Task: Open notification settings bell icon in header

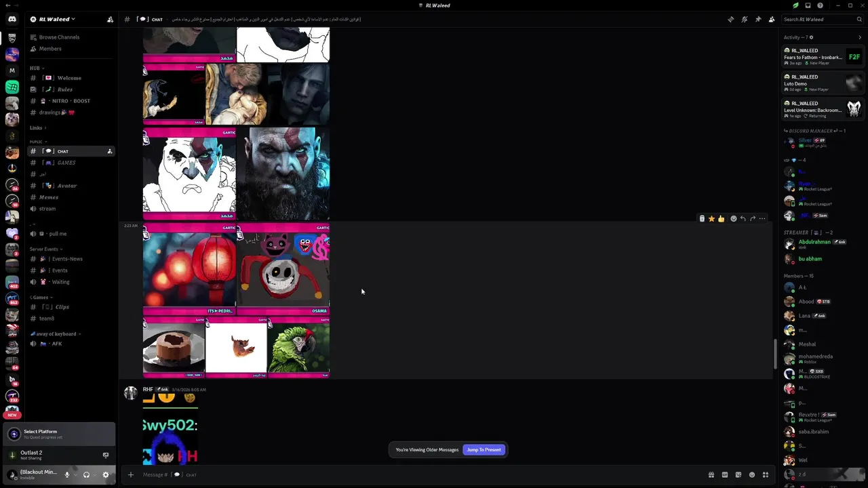Action: pos(745,19)
